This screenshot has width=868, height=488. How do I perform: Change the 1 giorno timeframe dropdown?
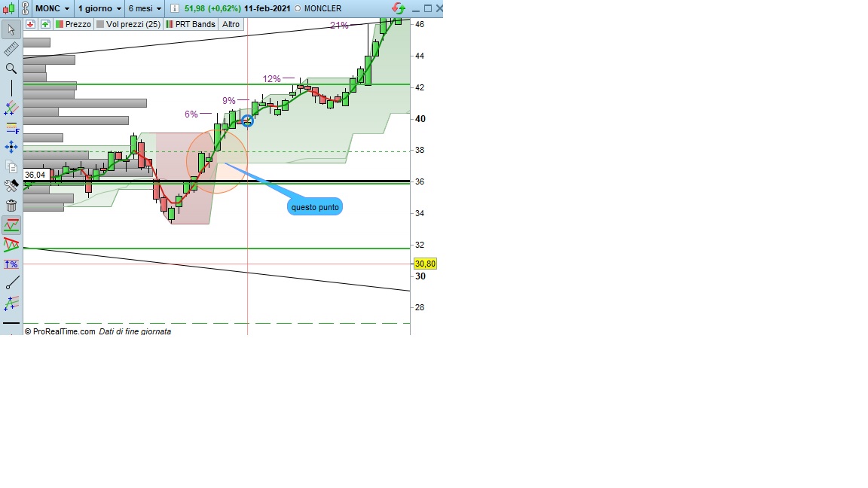(x=99, y=8)
